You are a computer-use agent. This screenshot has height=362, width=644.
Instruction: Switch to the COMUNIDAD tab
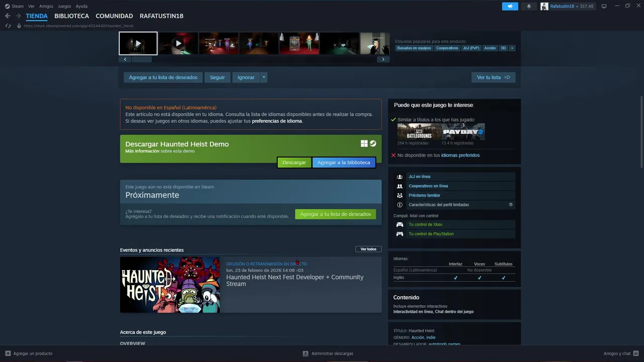click(x=114, y=16)
